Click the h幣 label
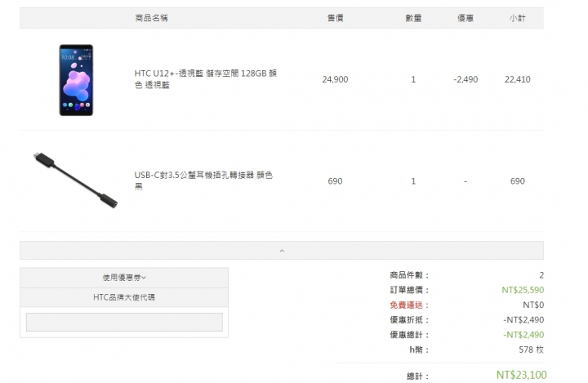Screen dimensions: 588x383 pyautogui.click(x=419, y=350)
